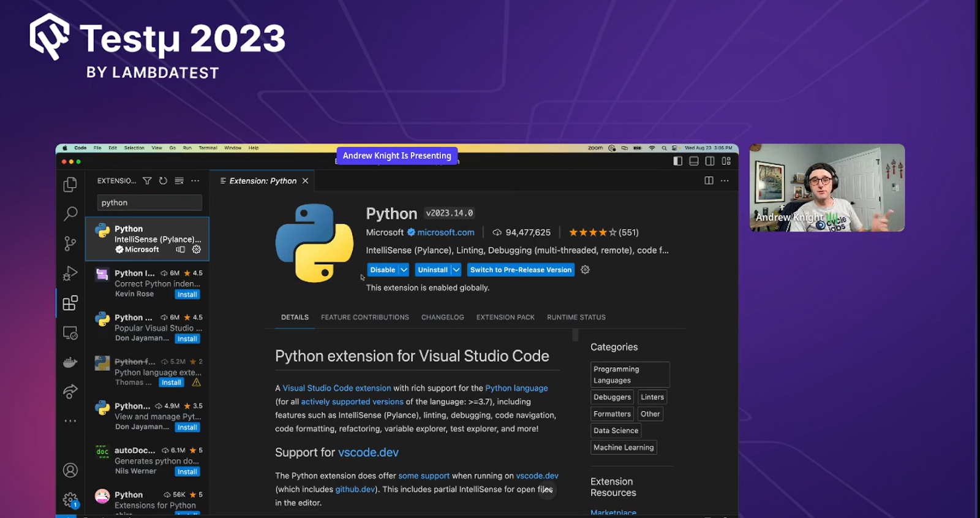Open the microsoft.com publisher link
Viewport: 980px width, 518px height.
pyautogui.click(x=446, y=232)
